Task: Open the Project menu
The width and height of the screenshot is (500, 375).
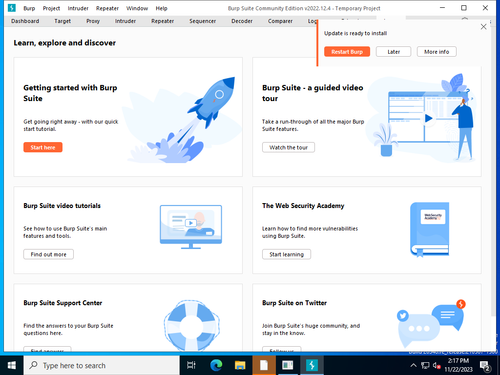Action: 51,8
